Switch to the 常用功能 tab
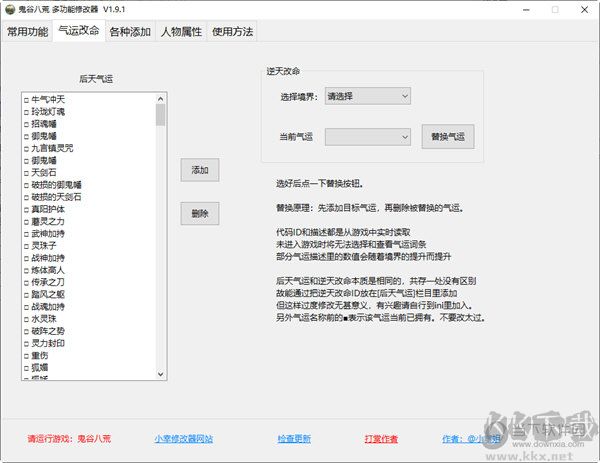The width and height of the screenshot is (600, 463). point(27,31)
